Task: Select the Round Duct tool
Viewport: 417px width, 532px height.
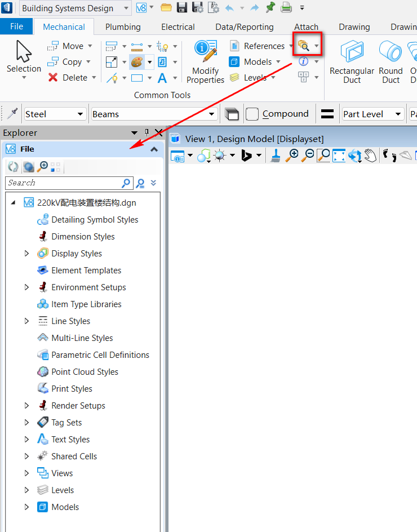Action: 391,61
